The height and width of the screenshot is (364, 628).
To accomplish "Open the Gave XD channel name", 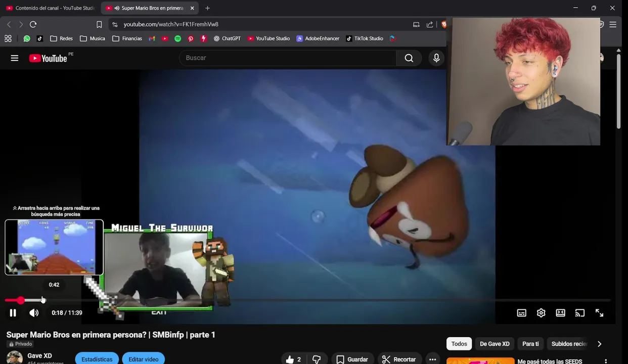I will 39,356.
